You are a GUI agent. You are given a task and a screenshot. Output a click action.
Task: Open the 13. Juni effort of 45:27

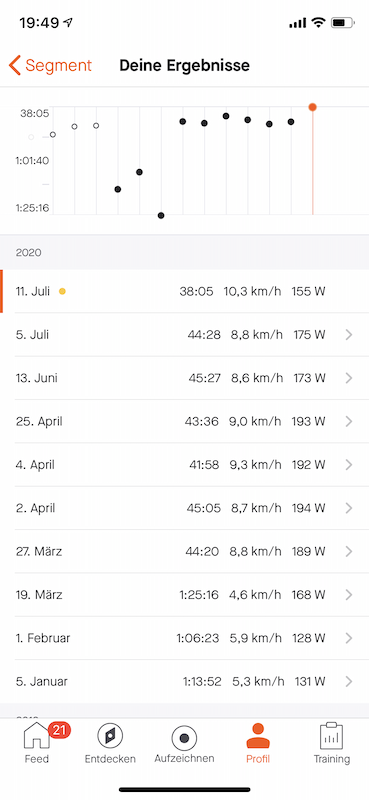coord(184,378)
